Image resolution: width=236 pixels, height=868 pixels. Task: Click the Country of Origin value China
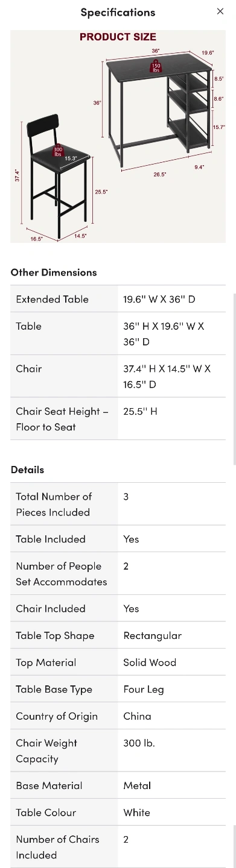pyautogui.click(x=137, y=716)
